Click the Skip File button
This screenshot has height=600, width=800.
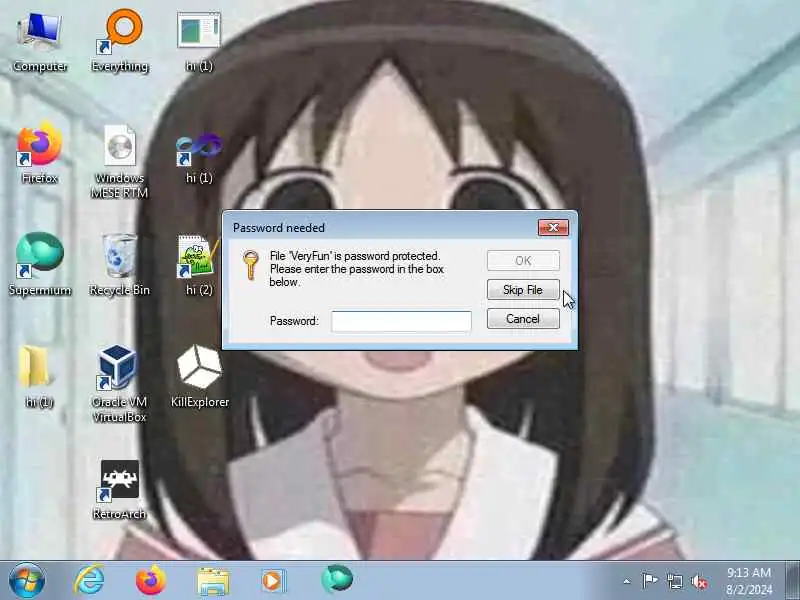523,290
